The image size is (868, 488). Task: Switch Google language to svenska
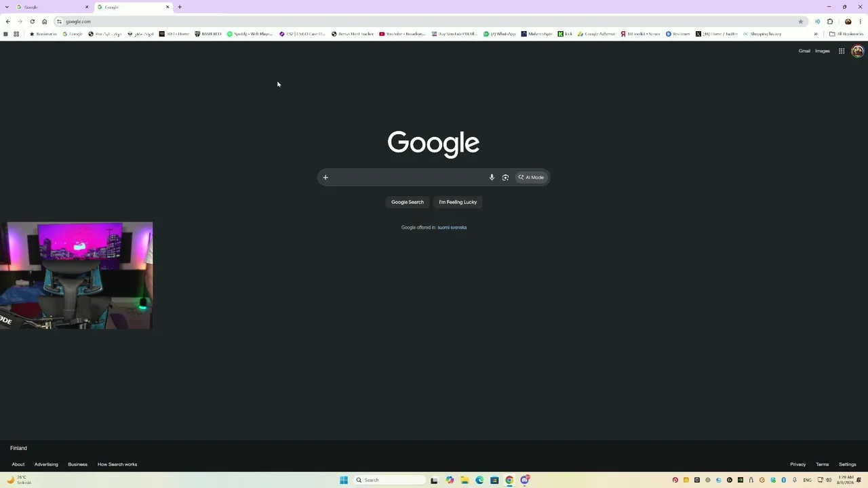(x=459, y=228)
